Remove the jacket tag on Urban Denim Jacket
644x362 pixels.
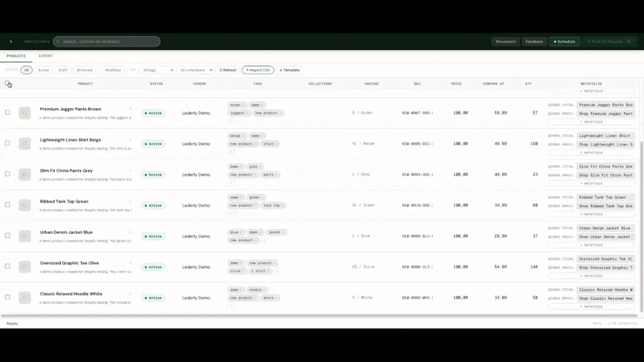point(283,232)
